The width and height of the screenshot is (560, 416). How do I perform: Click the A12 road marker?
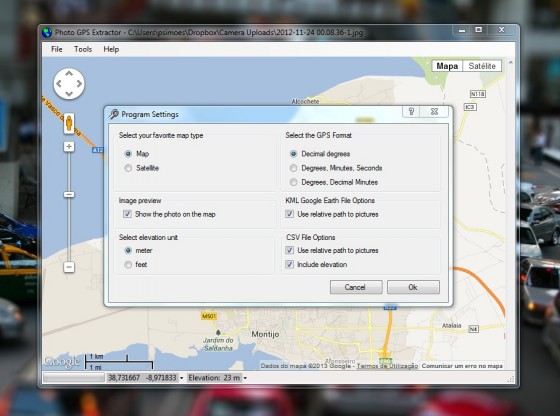click(x=98, y=150)
